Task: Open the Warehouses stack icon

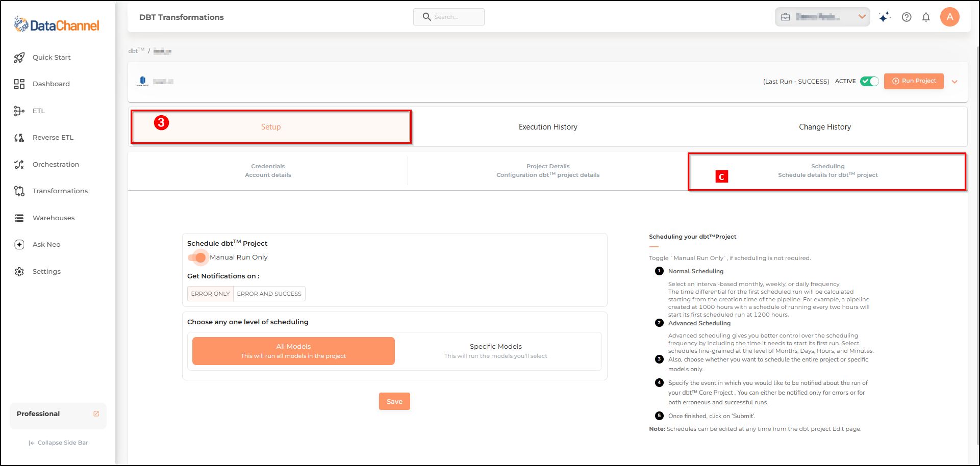Action: (x=19, y=218)
